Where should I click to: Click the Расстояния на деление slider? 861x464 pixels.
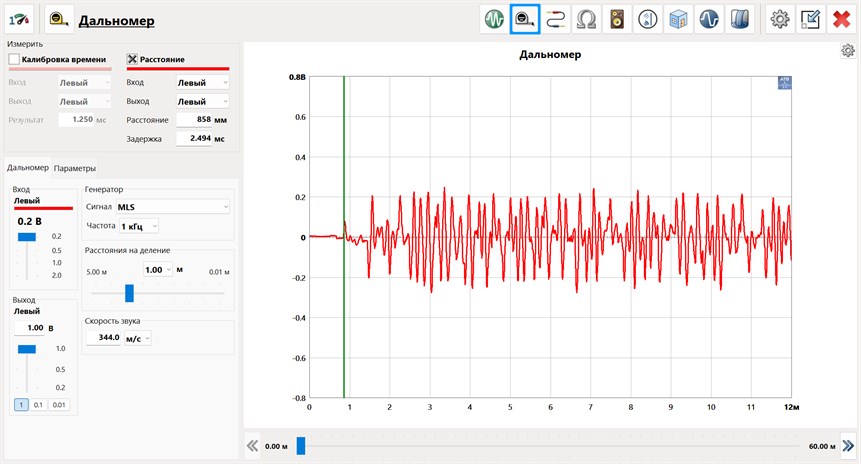(129, 292)
